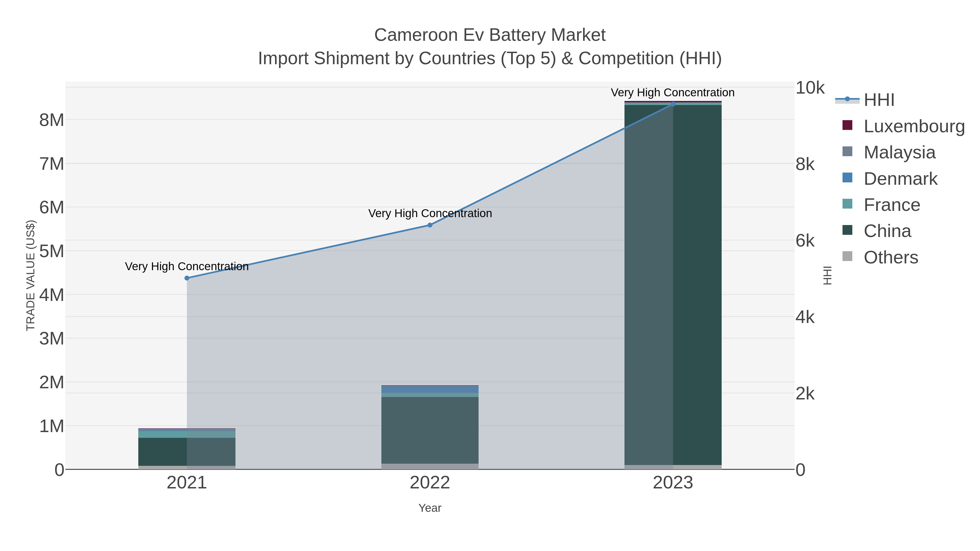Click the 2022 HHI data point marker

coord(430,225)
